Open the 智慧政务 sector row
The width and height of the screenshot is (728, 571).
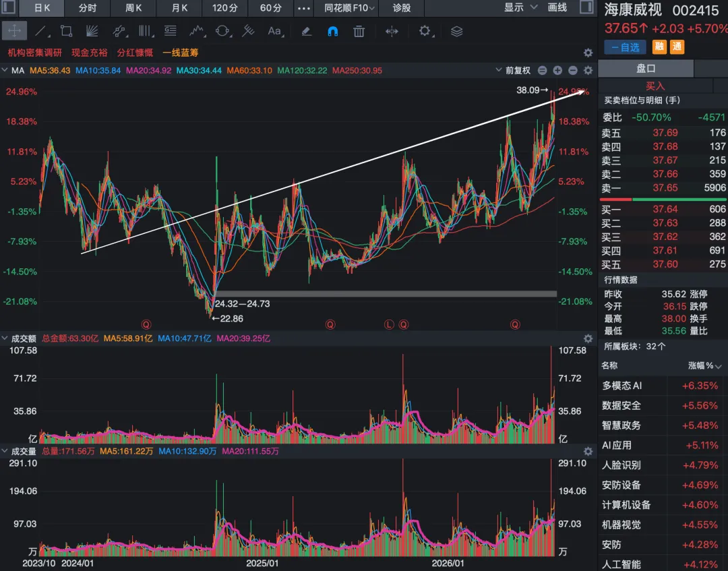pos(663,425)
